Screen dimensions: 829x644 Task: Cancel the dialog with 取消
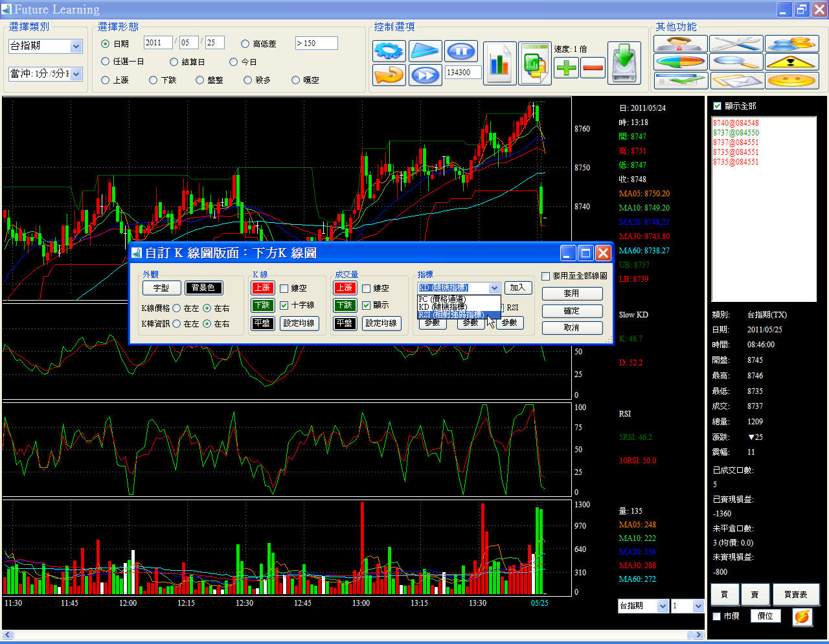(x=572, y=328)
